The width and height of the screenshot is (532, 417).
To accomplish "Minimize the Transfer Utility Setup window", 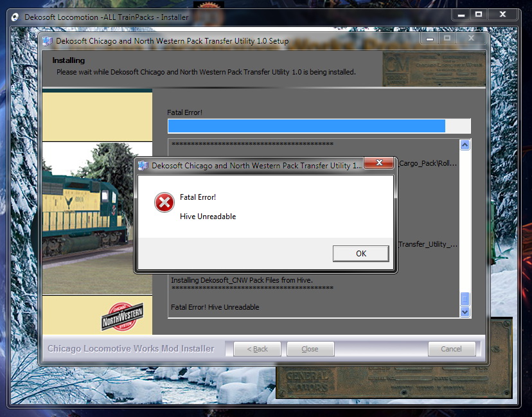I will 430,39.
